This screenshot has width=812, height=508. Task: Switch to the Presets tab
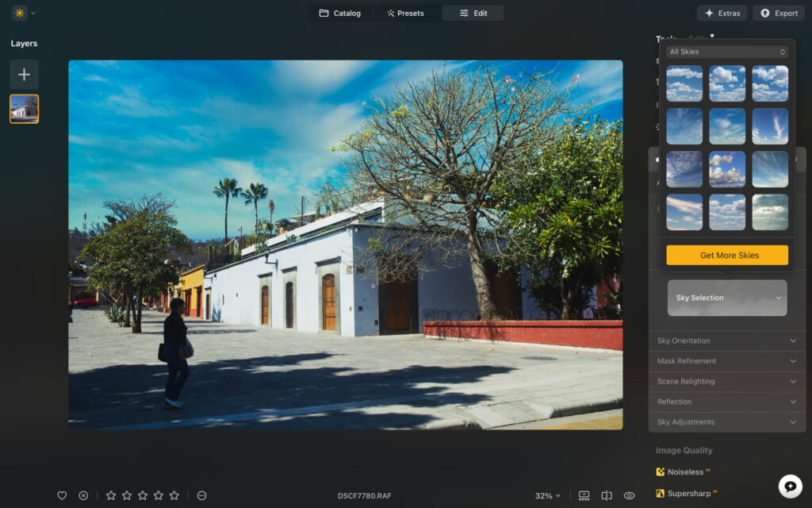pos(407,13)
